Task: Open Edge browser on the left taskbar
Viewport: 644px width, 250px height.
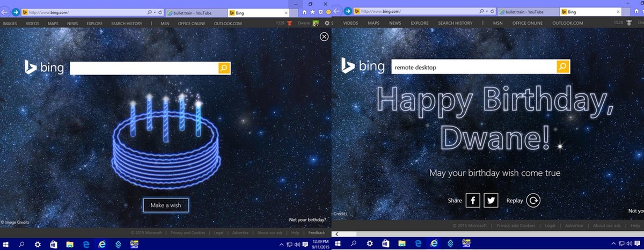Action: click(x=86, y=244)
